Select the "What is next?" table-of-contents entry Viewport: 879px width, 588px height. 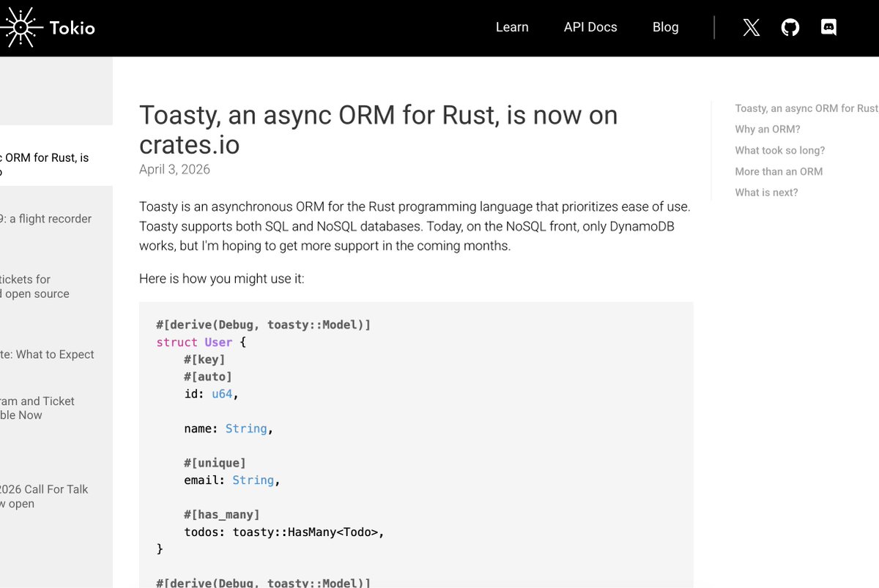[x=766, y=192]
